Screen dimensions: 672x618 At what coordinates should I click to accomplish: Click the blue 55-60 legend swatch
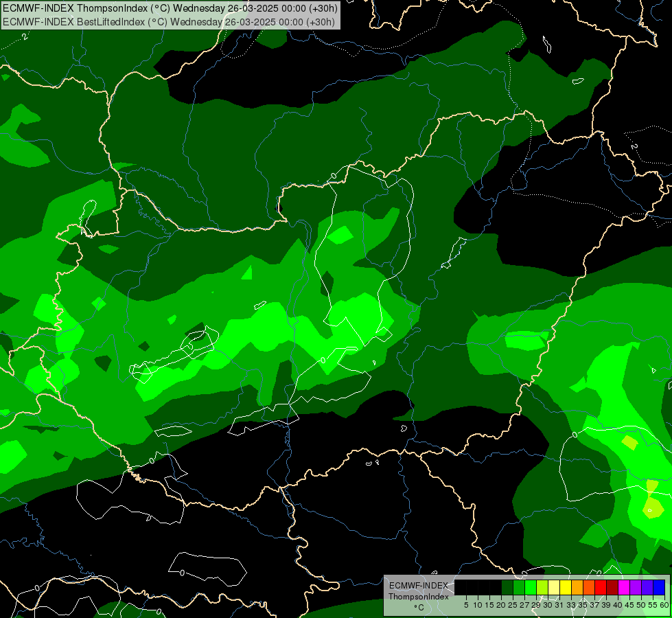[659, 587]
